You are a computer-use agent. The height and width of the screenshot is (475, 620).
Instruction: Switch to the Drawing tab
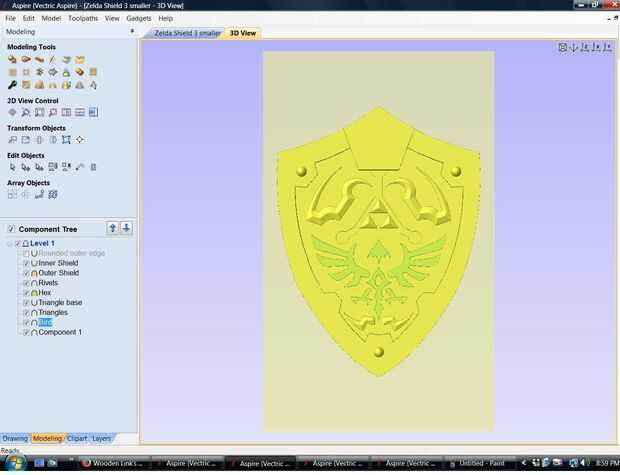coord(15,438)
